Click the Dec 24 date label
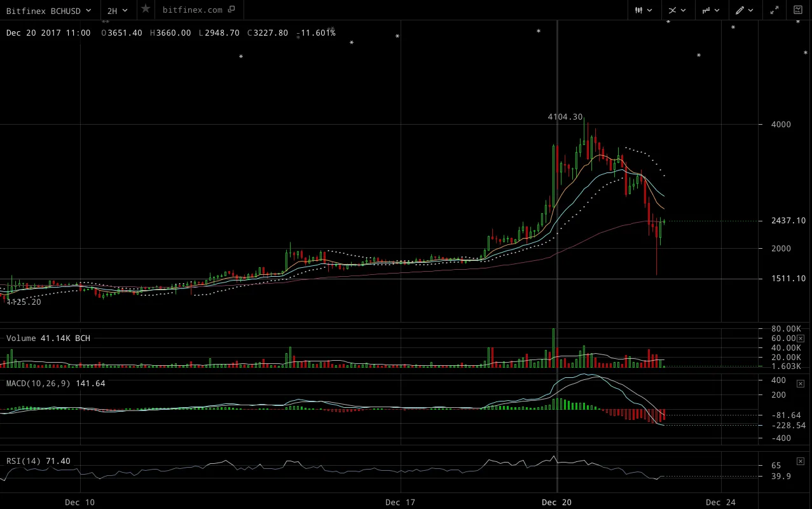 click(721, 503)
